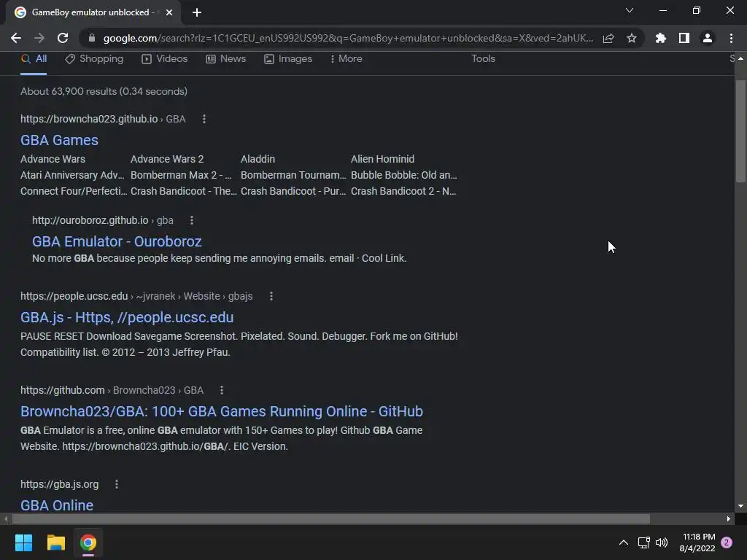Click the scroll down arrow
The height and width of the screenshot is (560, 747).
[740, 506]
